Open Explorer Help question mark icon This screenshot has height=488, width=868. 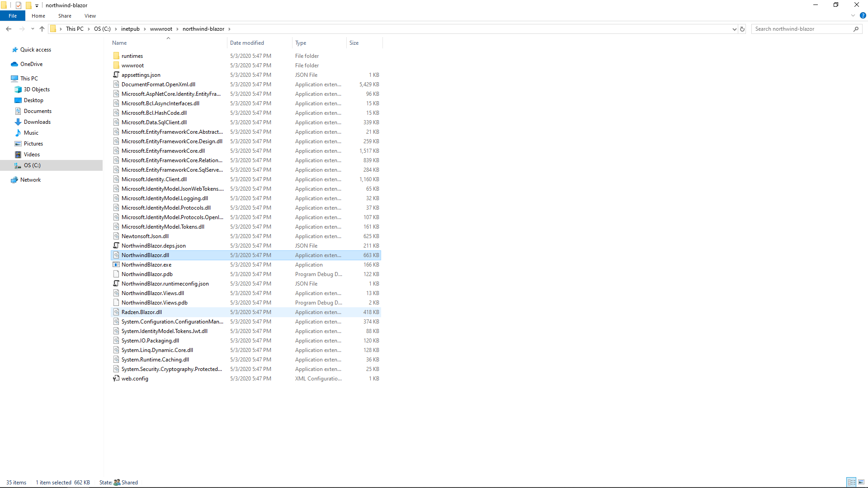tap(863, 15)
